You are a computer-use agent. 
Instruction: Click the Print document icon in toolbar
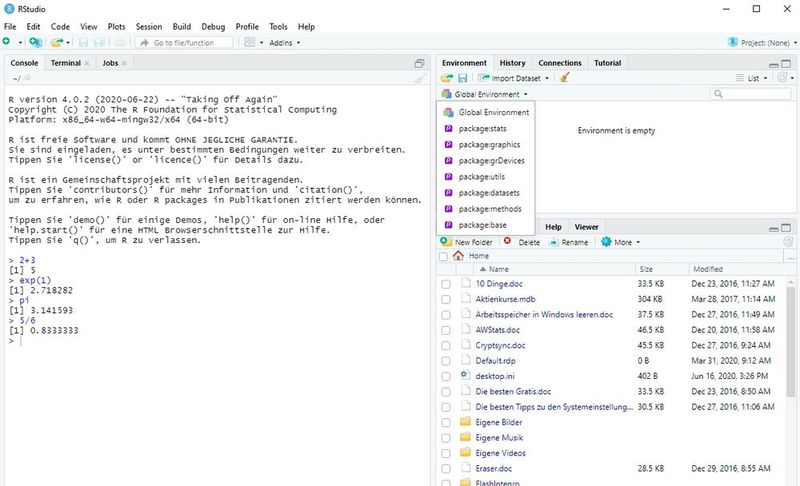pos(120,42)
